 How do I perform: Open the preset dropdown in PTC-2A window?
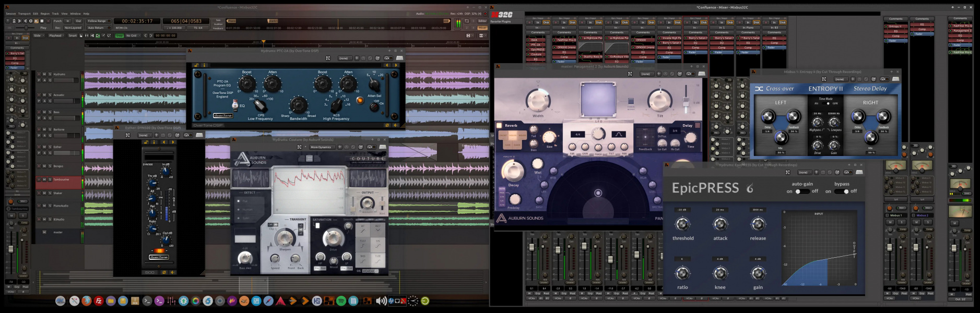[x=344, y=58]
